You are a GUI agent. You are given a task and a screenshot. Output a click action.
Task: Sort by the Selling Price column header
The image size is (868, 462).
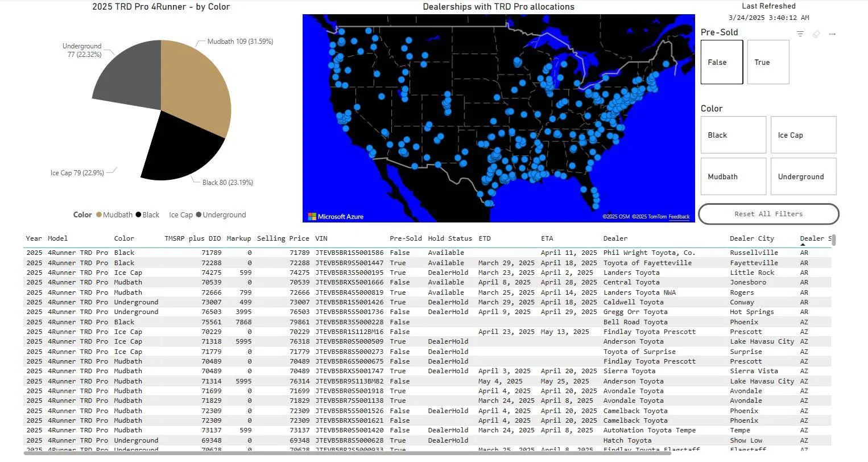pos(283,238)
